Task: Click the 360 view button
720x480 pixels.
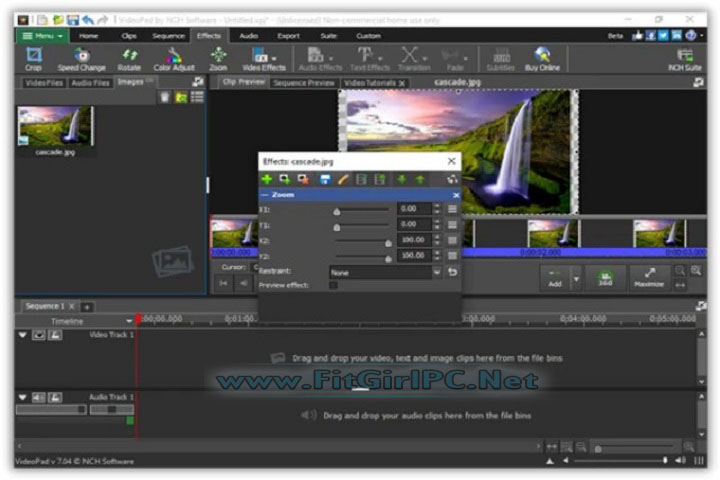Action: click(605, 278)
